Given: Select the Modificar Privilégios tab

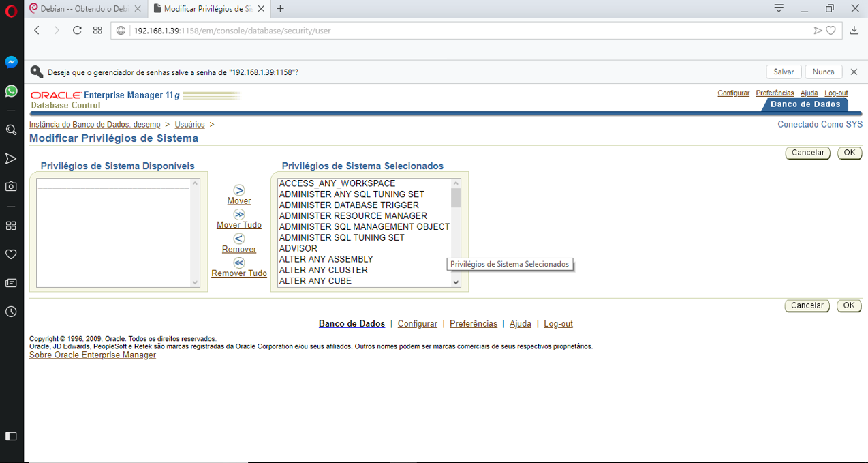Looking at the screenshot, I should pyautogui.click(x=207, y=9).
